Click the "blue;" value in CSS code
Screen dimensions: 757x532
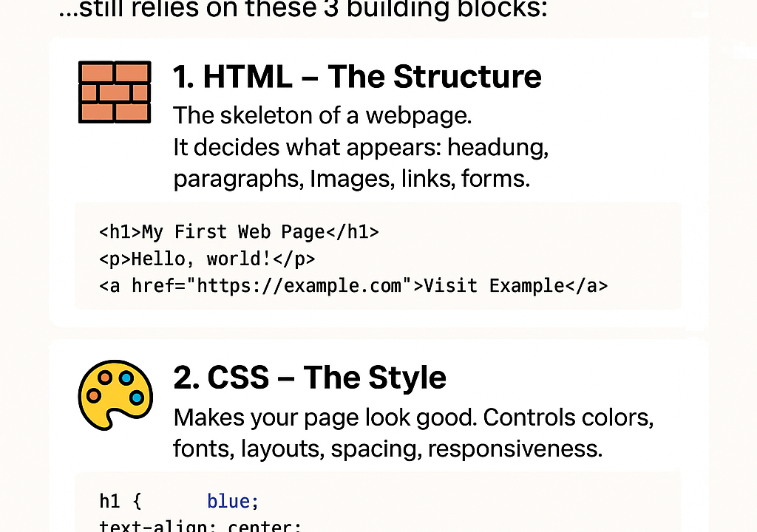pyautogui.click(x=233, y=502)
